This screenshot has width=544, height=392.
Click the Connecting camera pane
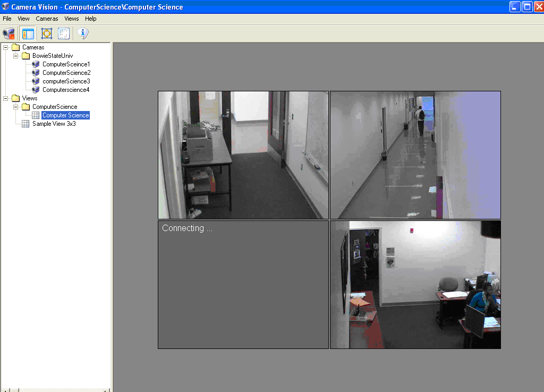[243, 285]
